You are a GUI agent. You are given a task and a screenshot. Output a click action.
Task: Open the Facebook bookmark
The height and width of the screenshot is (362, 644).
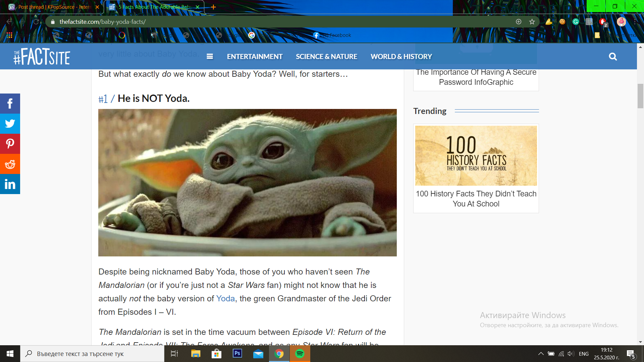pyautogui.click(x=332, y=35)
